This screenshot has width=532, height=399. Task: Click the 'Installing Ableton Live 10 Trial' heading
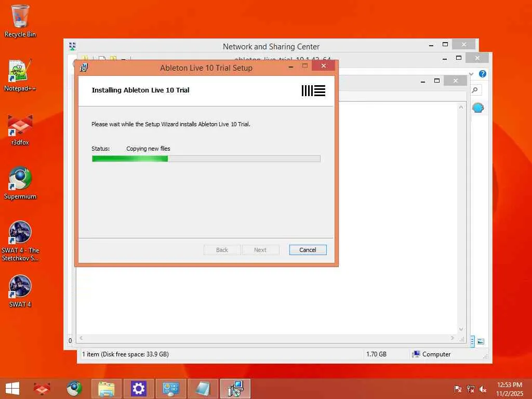(140, 90)
